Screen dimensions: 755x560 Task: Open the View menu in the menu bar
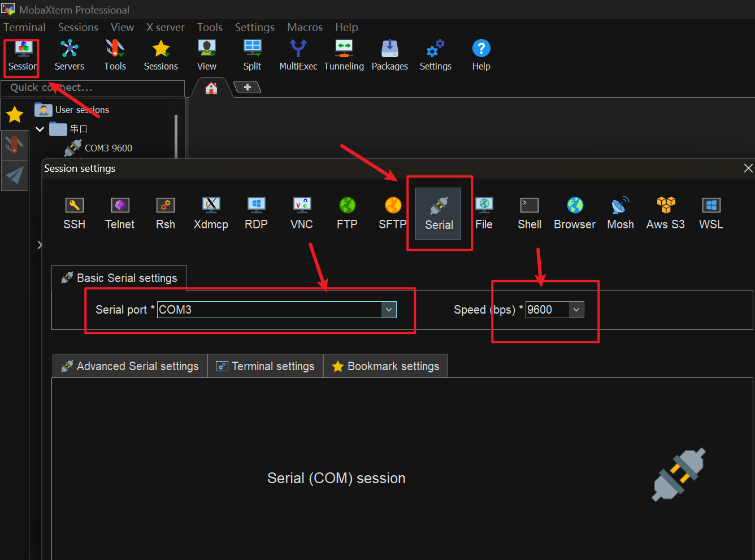[122, 27]
